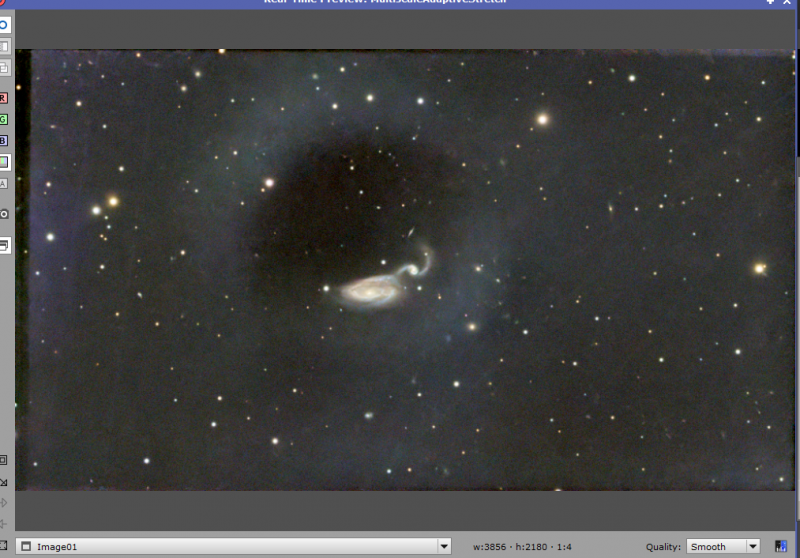The height and width of the screenshot is (558, 800).
Task: Show the alpha channel with A button
Action: click(4, 184)
